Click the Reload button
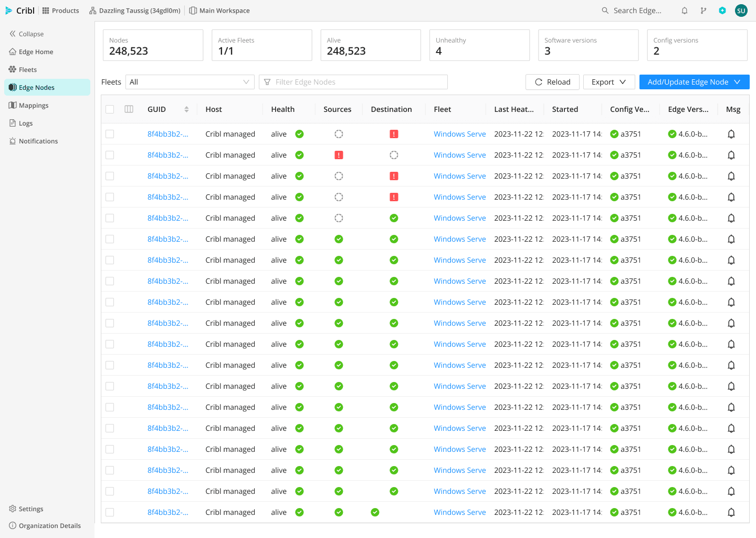756x538 pixels. [552, 82]
